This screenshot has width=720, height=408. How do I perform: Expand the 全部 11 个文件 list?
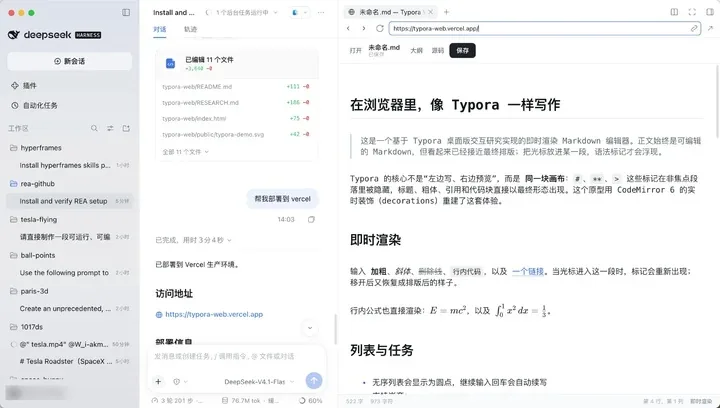(x=185, y=152)
